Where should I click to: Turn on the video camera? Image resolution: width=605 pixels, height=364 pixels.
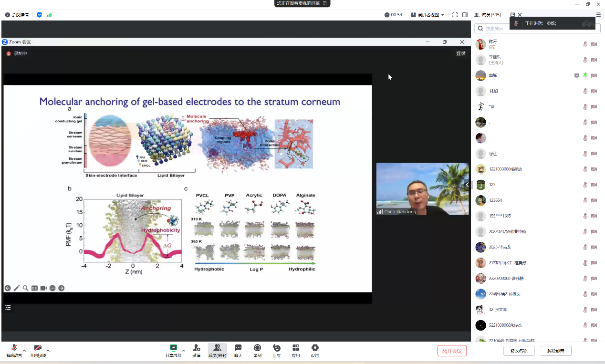click(x=38, y=350)
